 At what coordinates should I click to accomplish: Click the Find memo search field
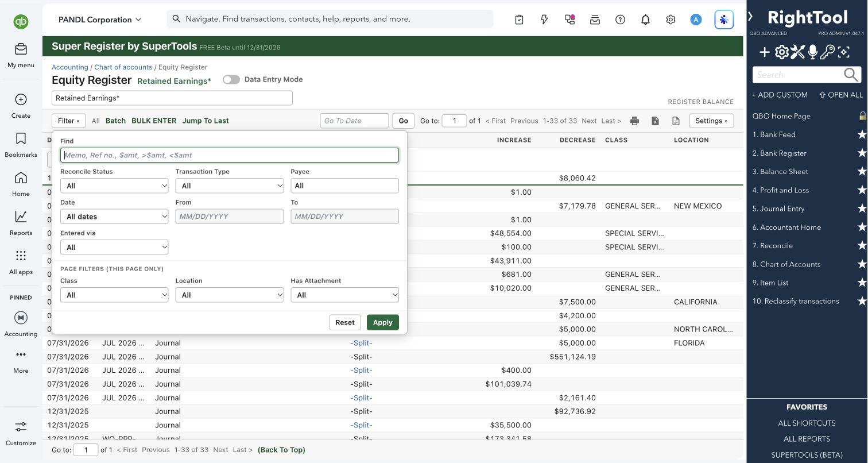pyautogui.click(x=230, y=155)
